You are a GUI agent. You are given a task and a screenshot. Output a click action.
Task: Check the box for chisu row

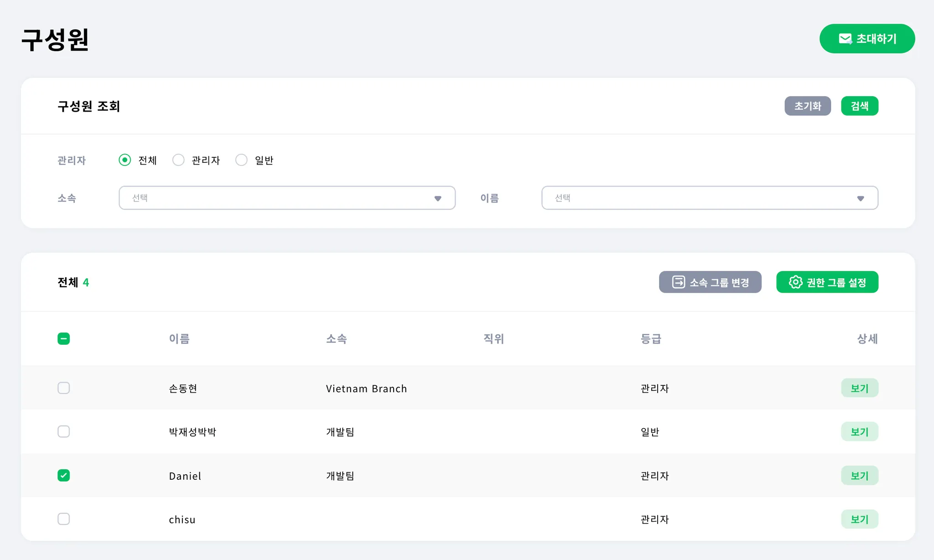[x=64, y=519]
